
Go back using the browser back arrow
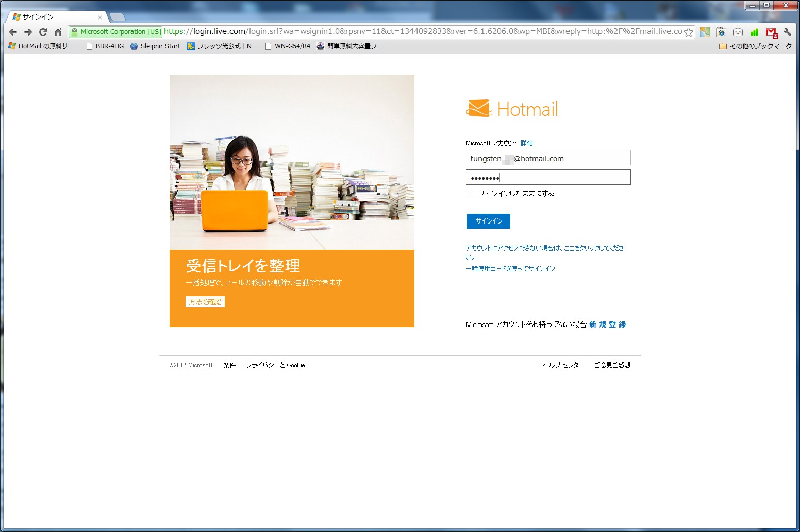(x=13, y=32)
